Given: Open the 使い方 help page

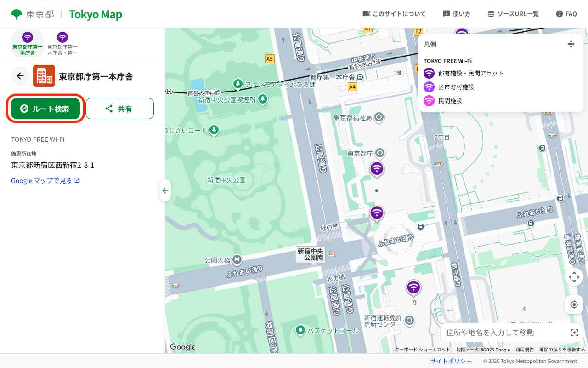Looking at the screenshot, I should click(457, 14).
